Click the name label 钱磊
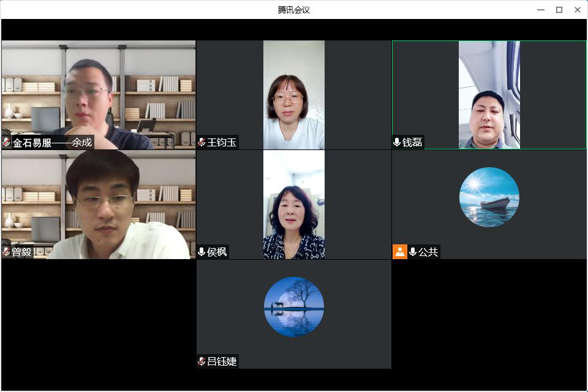Screen dimensions: 588x392 coord(412,143)
